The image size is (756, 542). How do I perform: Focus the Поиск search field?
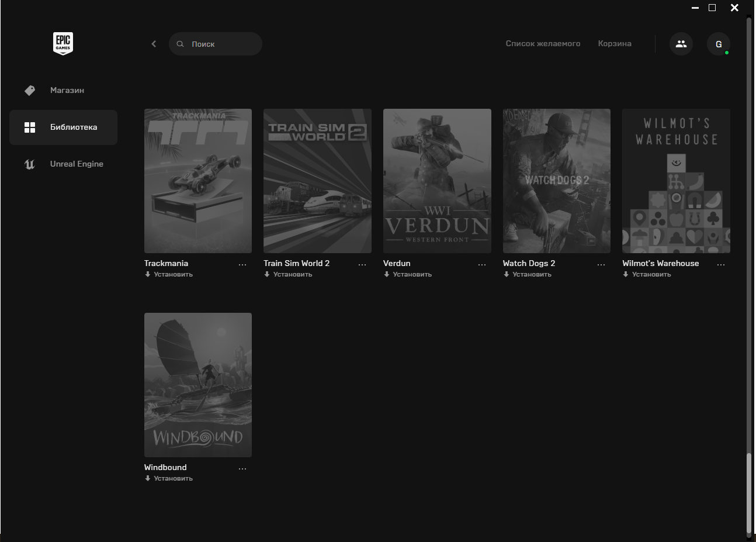tap(216, 44)
